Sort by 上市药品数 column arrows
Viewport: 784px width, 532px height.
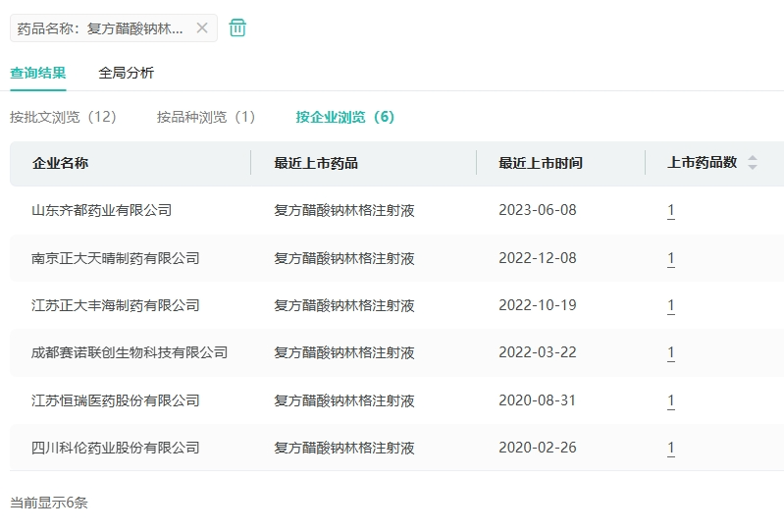pyautogui.click(x=753, y=163)
